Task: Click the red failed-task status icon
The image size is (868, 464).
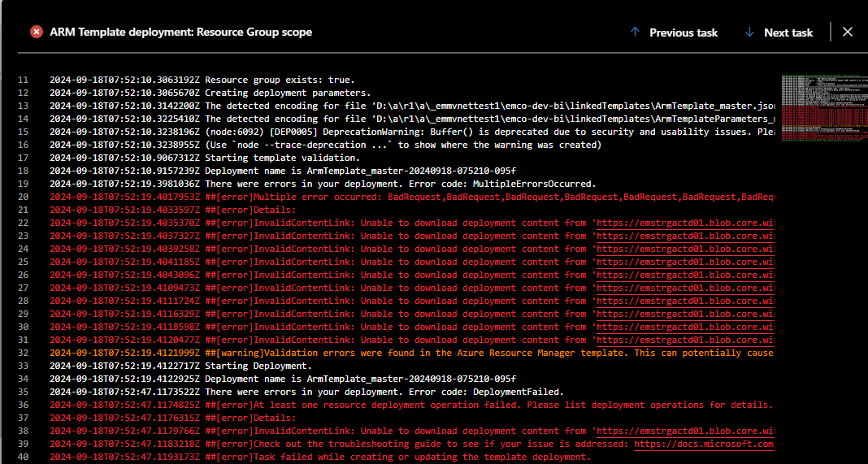Action: 37,33
